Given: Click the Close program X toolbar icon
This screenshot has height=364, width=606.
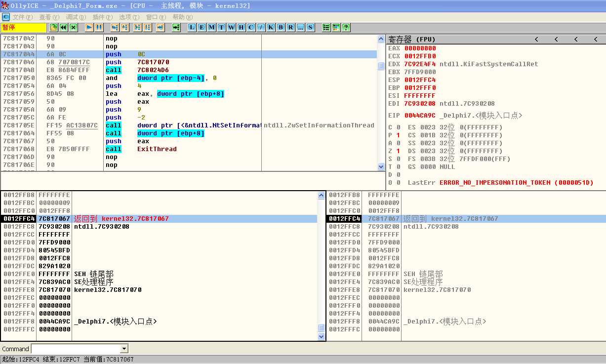Looking at the screenshot, I should tap(73, 27).
